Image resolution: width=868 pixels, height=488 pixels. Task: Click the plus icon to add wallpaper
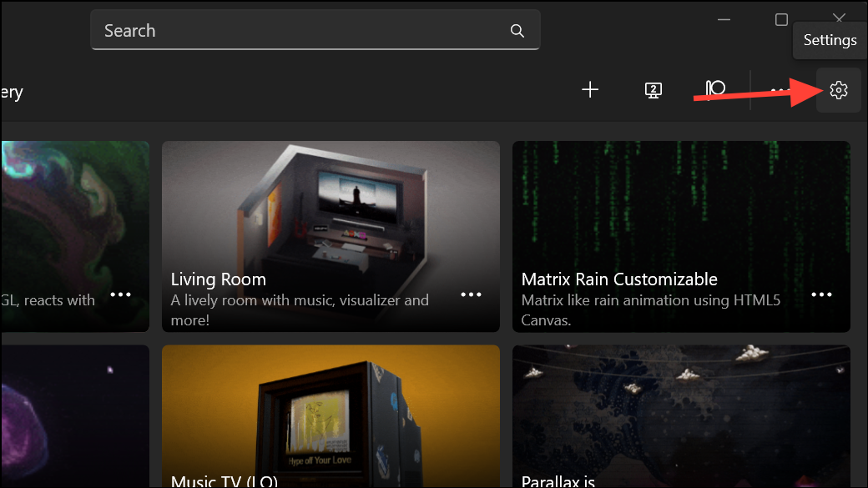[590, 89]
